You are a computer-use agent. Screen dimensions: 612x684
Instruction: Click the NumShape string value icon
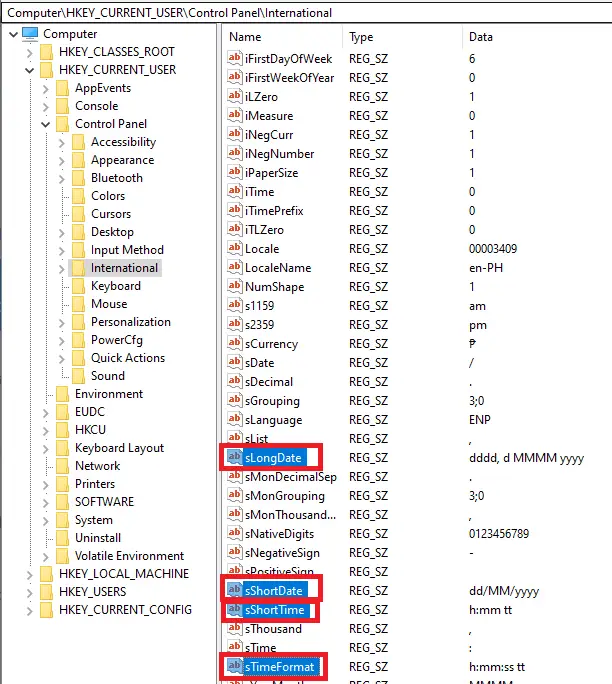pyautogui.click(x=234, y=286)
